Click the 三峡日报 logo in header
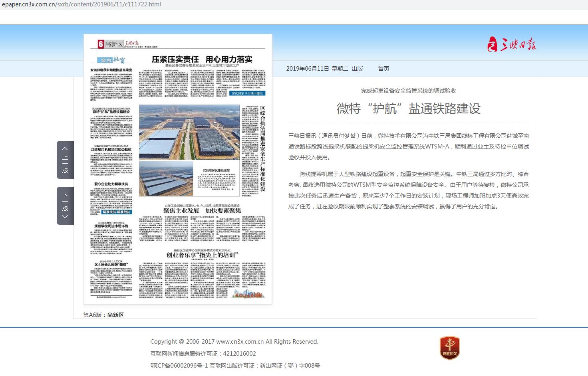Viewport: 588px width, 376px height. pos(511,44)
